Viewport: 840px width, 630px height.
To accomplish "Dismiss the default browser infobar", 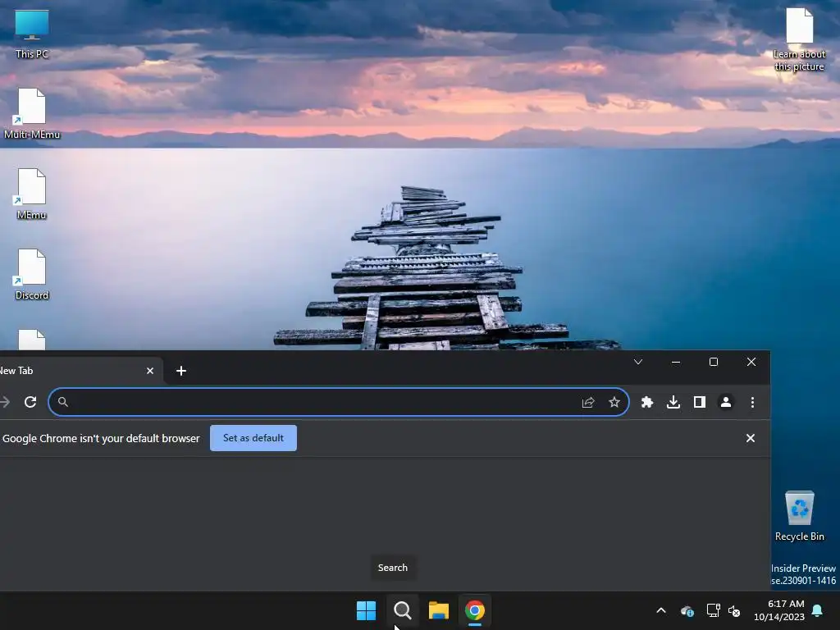I will [x=750, y=438].
